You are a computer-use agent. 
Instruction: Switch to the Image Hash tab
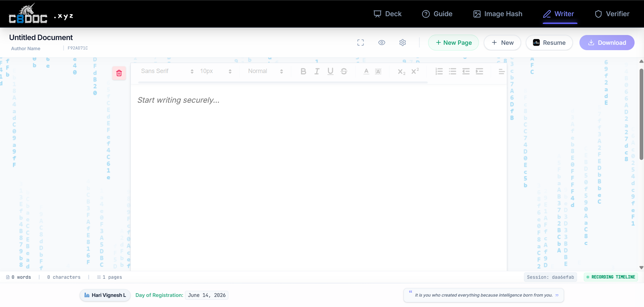[498, 14]
